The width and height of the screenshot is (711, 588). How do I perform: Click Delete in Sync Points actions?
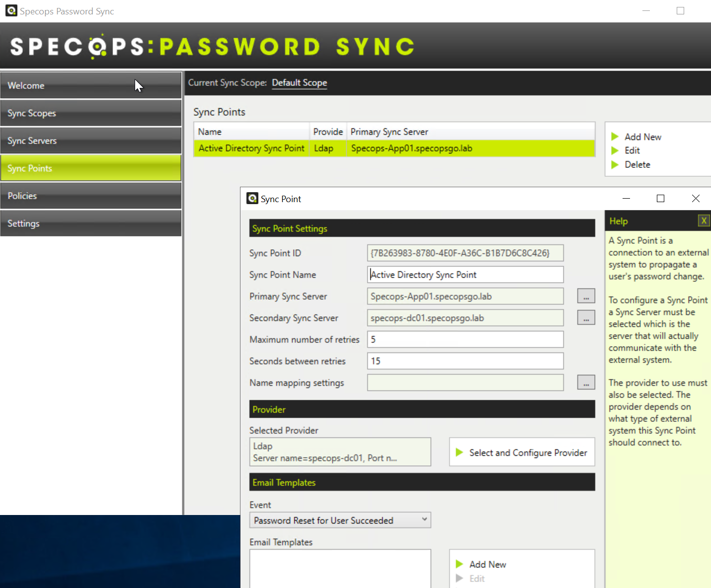click(637, 164)
